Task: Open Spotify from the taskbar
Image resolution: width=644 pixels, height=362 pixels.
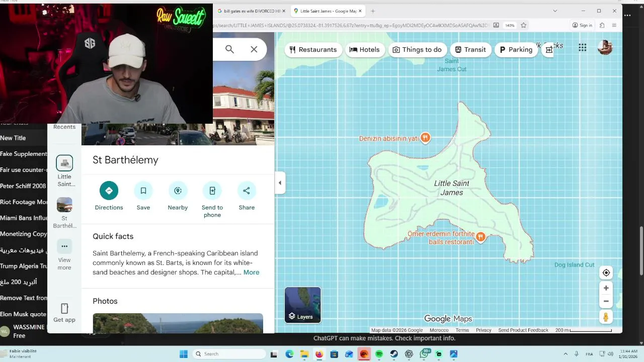Action: click(379, 354)
